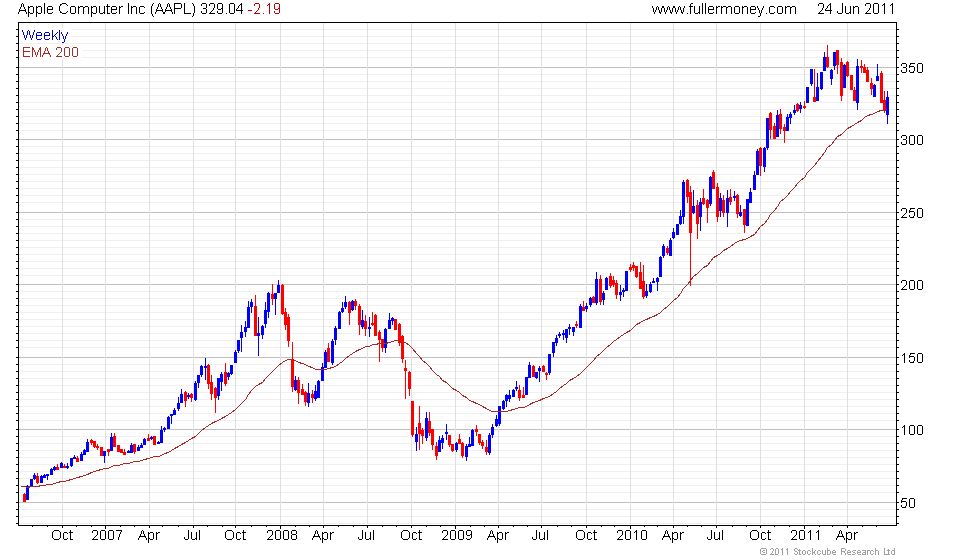Click the 300 price axis label
Viewport: 980px width, 560px height.
click(x=912, y=140)
